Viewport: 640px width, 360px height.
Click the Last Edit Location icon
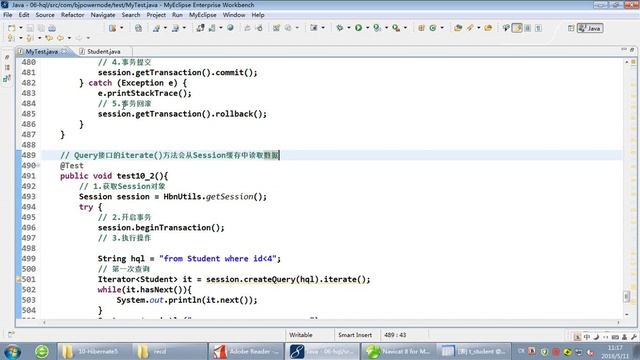(49, 38)
